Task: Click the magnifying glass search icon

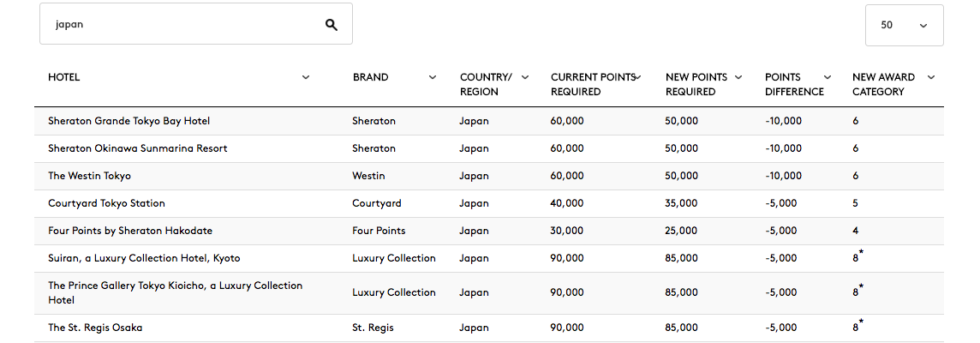Action: tap(332, 25)
